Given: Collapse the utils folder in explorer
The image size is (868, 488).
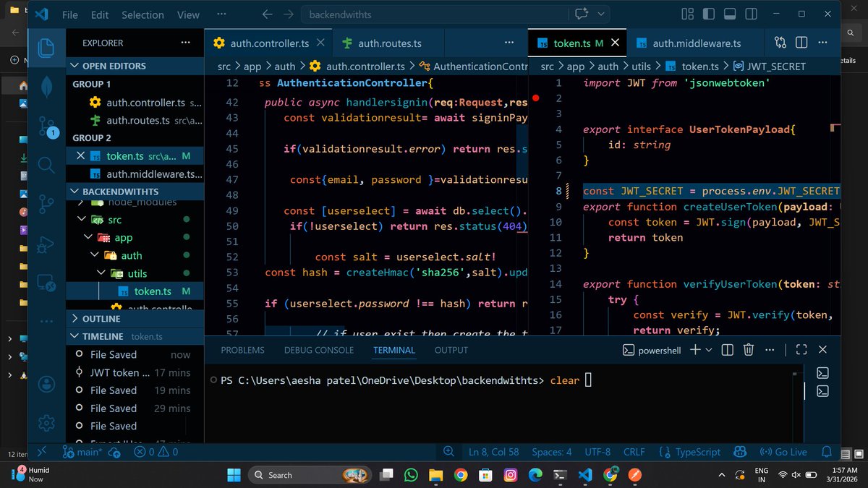Looking at the screenshot, I should pos(101,273).
